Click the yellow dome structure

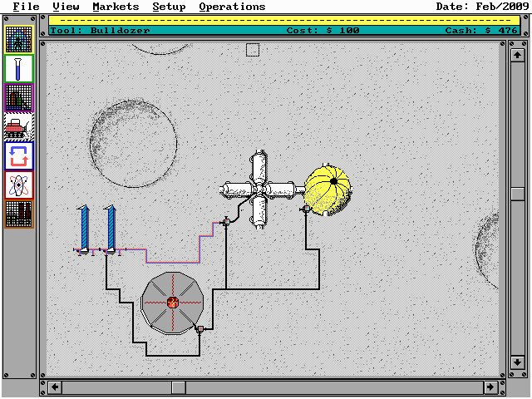click(328, 190)
